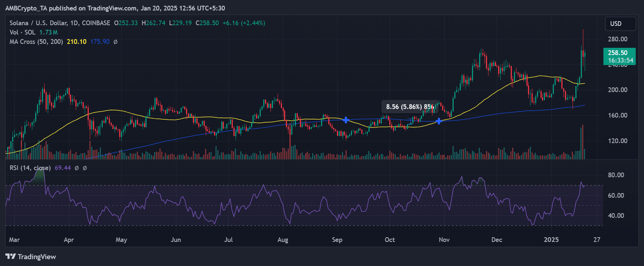Select the RSI 40.00 axis label
644x266 pixels.
point(616,216)
